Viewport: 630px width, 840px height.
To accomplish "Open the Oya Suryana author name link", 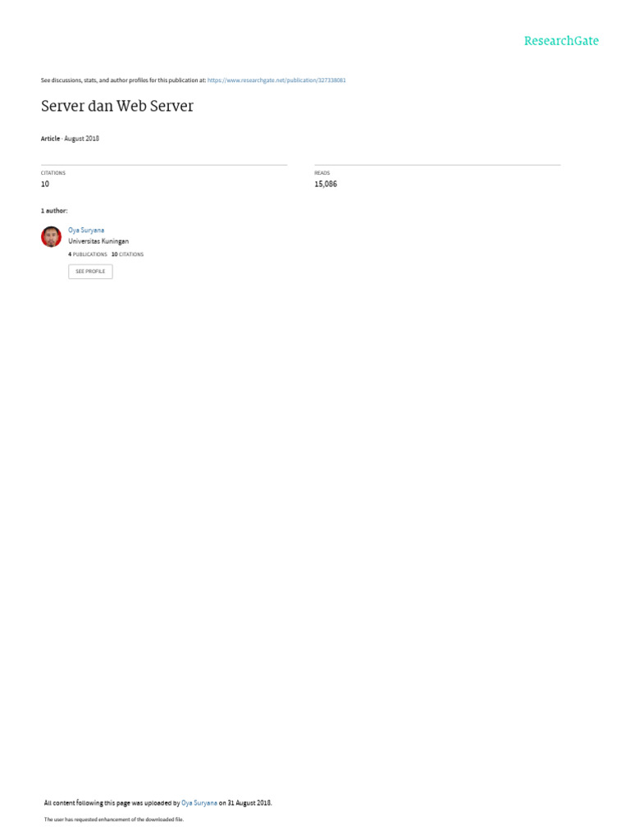I will coord(86,230).
